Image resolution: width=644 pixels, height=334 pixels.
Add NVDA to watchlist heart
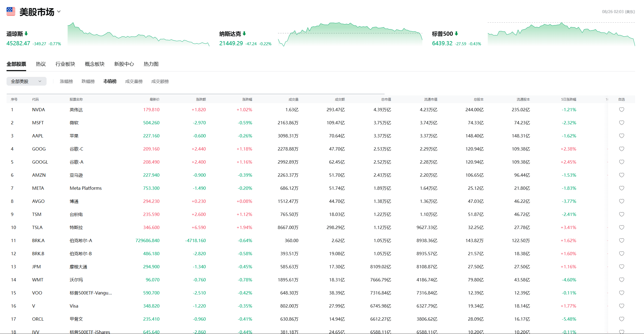coord(622,110)
